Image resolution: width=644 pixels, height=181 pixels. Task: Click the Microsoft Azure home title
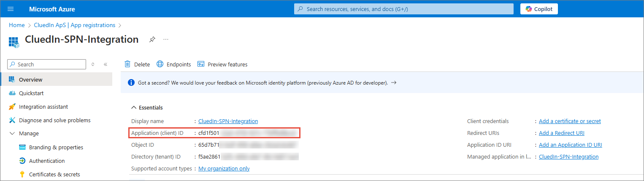click(52, 9)
